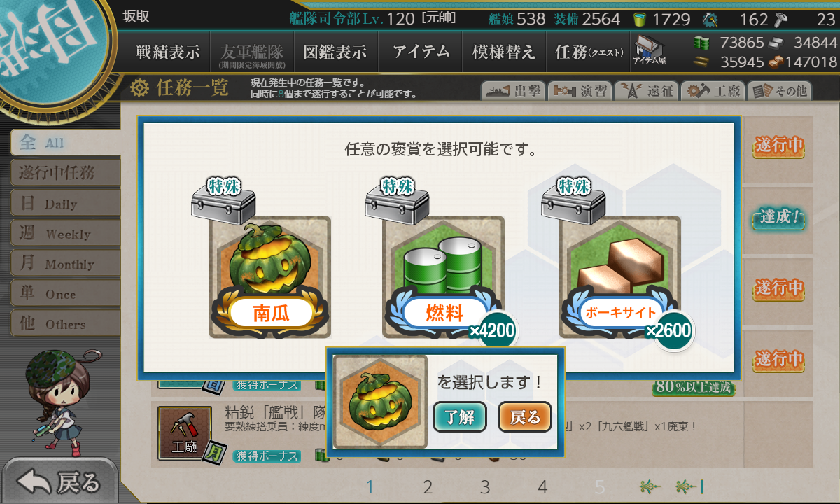Click the 工廠 hammer quest icon
Image resolution: width=840 pixels, height=504 pixels.
[x=184, y=434]
